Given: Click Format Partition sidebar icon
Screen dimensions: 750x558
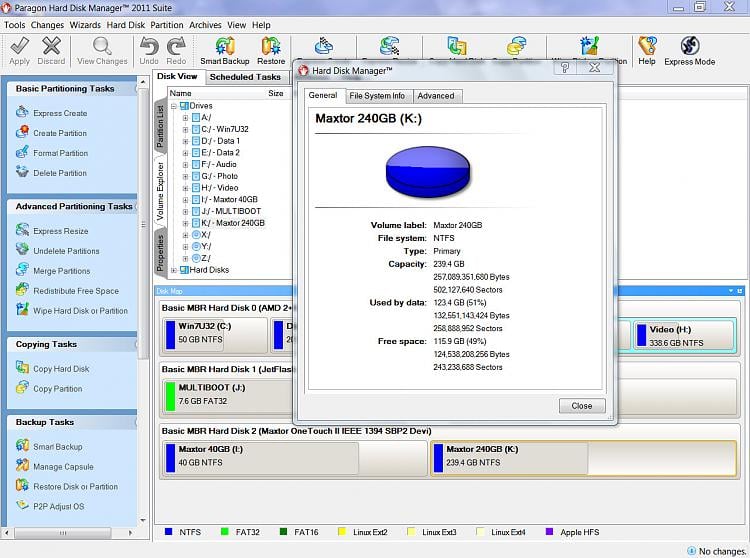Looking at the screenshot, I should [22, 153].
